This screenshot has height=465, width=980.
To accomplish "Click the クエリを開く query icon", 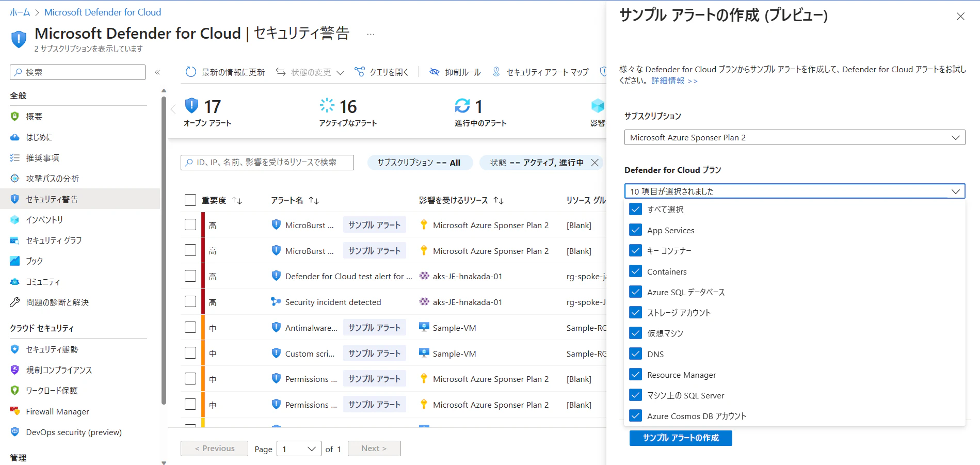I will [360, 72].
